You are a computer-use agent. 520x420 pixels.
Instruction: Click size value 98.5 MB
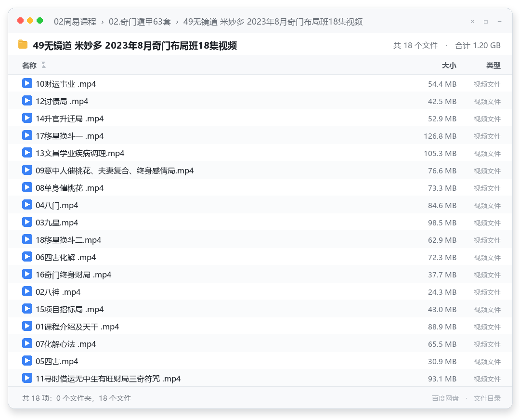[x=442, y=223]
